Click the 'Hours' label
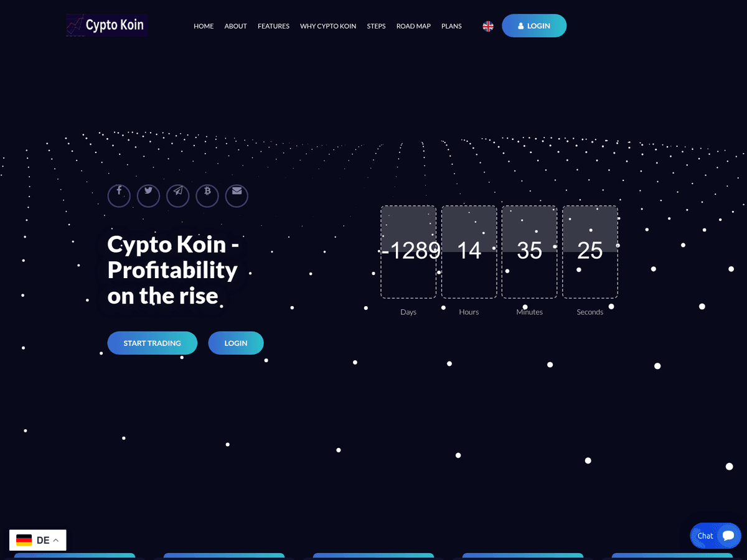 coord(469,312)
